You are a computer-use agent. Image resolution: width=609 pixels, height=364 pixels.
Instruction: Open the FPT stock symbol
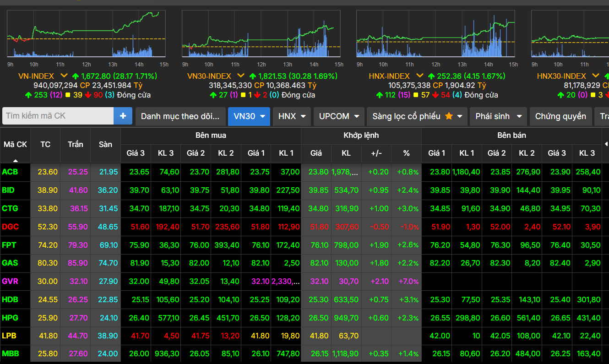(9, 245)
